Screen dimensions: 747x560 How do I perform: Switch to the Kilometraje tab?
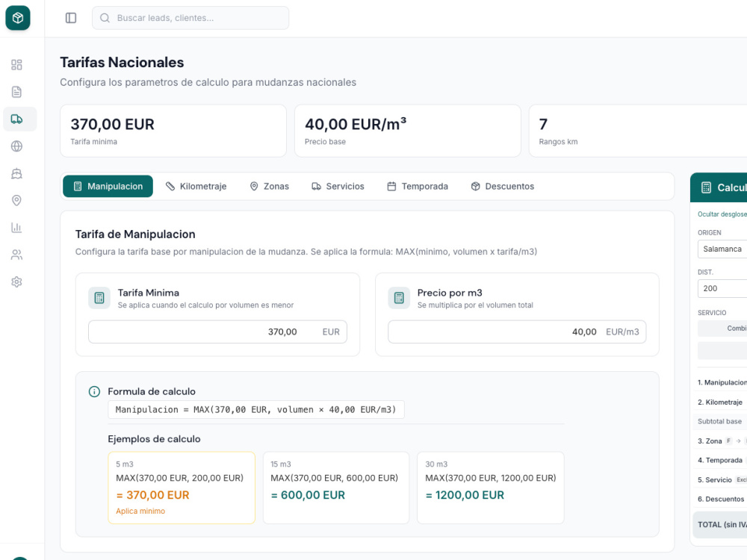coord(196,186)
